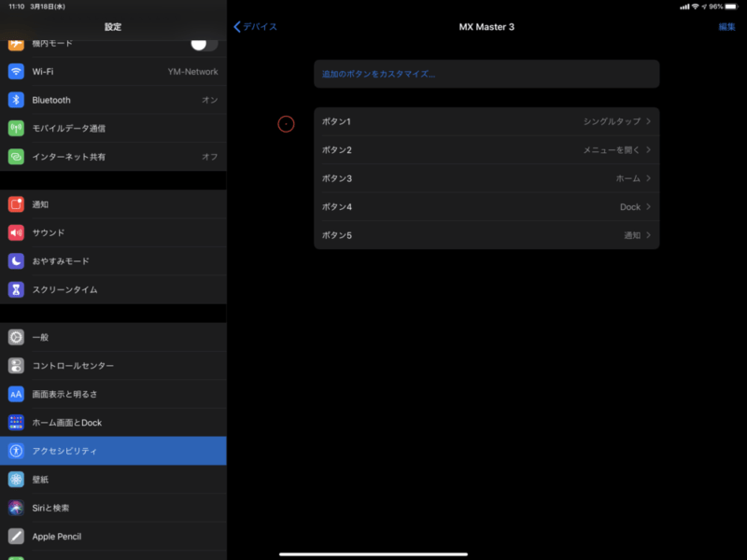The height and width of the screenshot is (560, 747).
Task: Open 画面表示と明るさ settings label
Action: click(x=64, y=394)
